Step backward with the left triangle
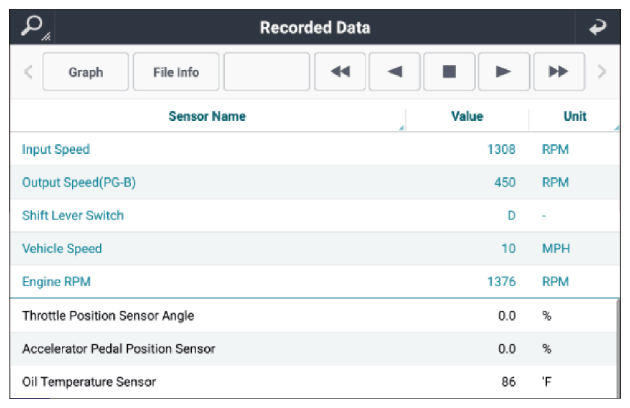This screenshot has height=408, width=630. 395,72
